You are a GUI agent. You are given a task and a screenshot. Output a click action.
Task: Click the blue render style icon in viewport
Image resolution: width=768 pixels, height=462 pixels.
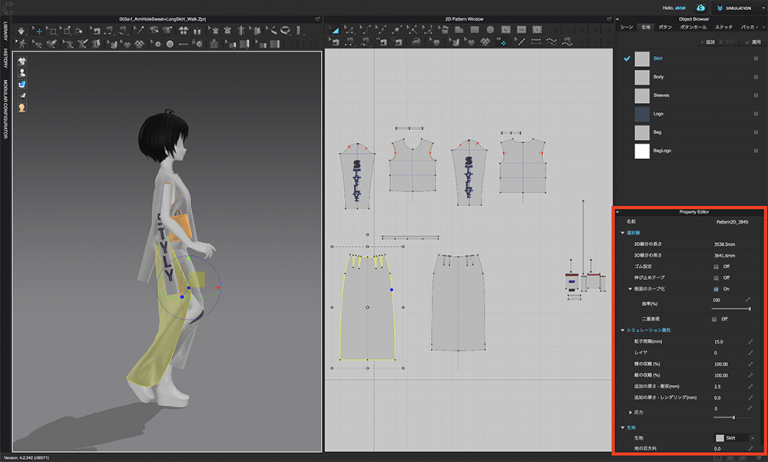(22, 84)
